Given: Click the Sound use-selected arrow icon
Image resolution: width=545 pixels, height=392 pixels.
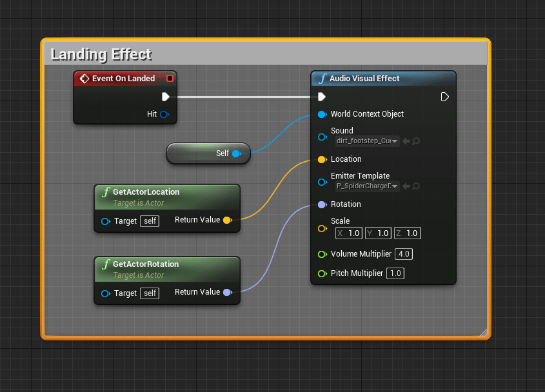Looking at the screenshot, I should pos(406,141).
